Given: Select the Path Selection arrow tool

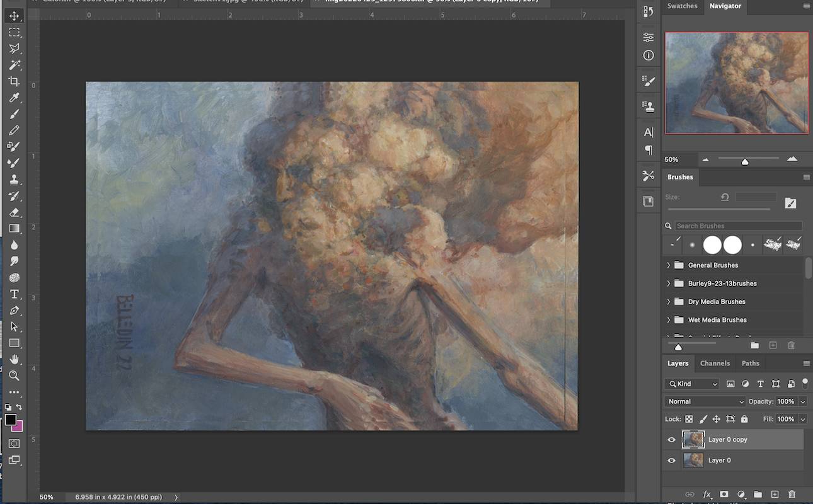Looking at the screenshot, I should pyautogui.click(x=14, y=327).
